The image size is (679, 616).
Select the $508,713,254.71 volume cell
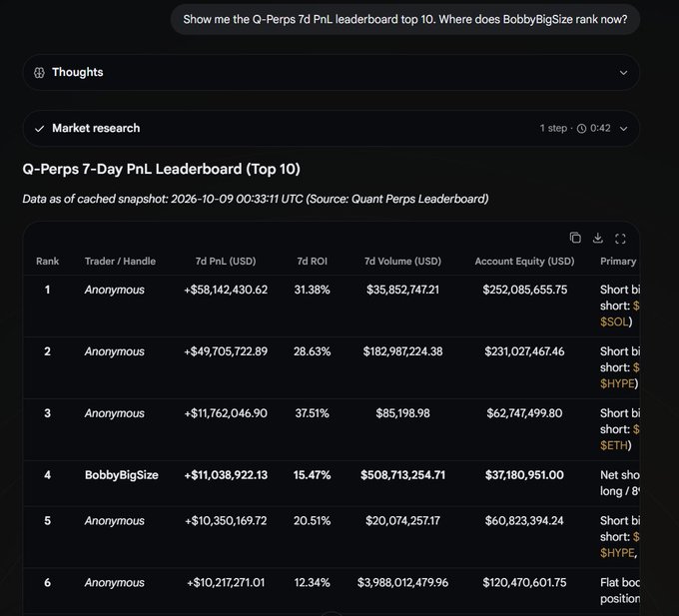(402, 475)
